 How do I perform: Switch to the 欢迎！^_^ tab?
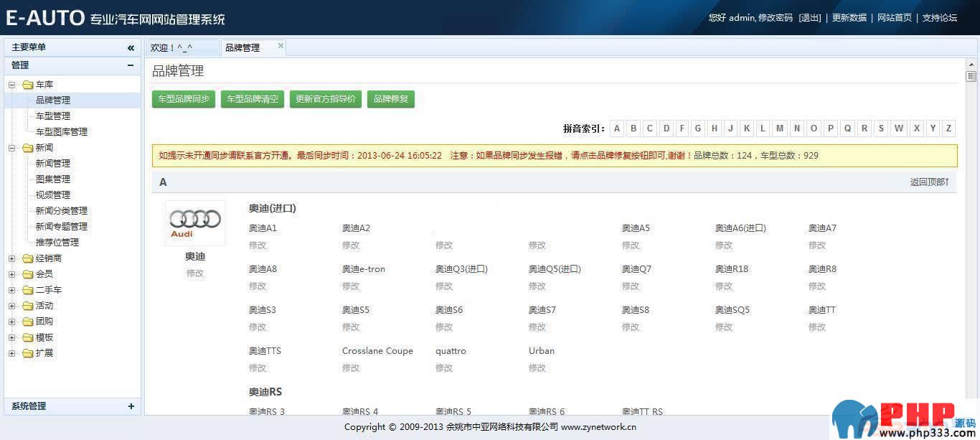tap(182, 48)
